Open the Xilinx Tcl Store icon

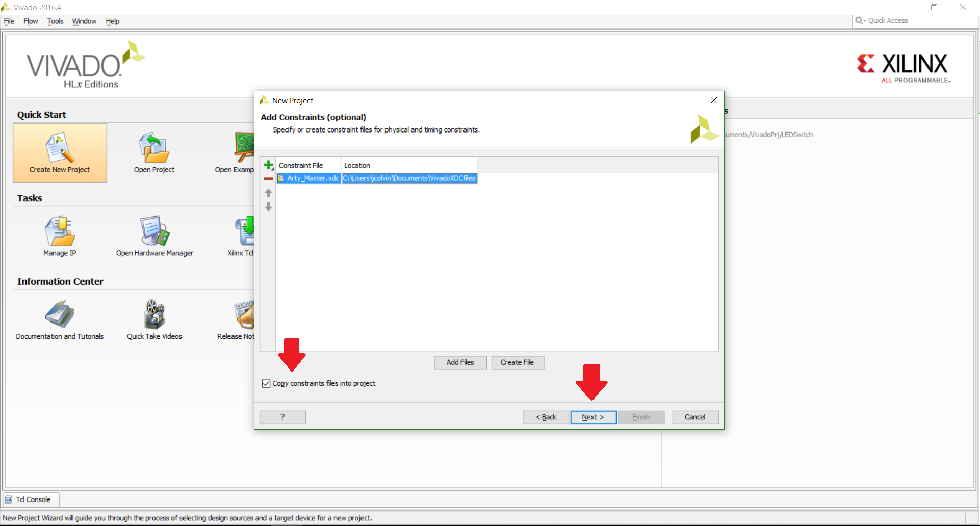pos(244,231)
